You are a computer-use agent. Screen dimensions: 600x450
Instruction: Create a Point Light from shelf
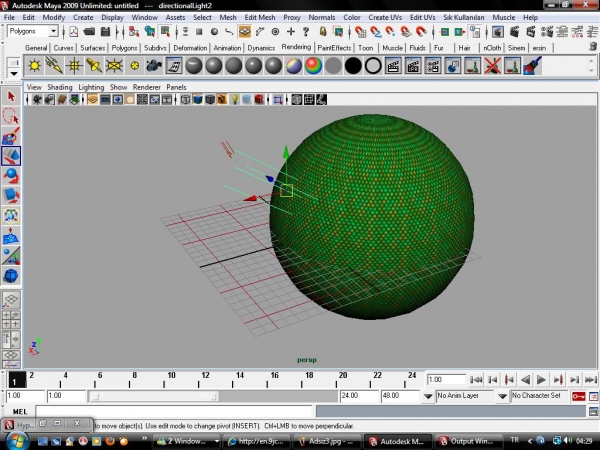(x=74, y=65)
